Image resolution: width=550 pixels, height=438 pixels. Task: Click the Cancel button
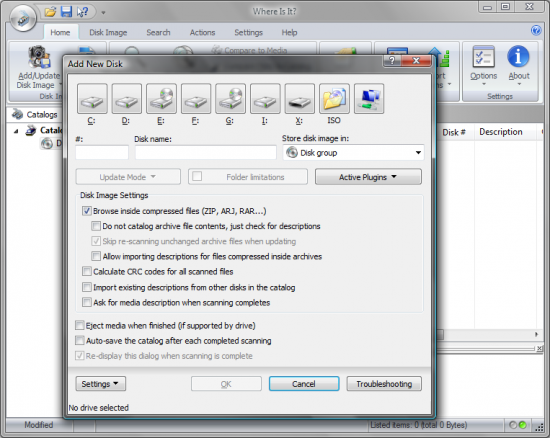(x=304, y=384)
